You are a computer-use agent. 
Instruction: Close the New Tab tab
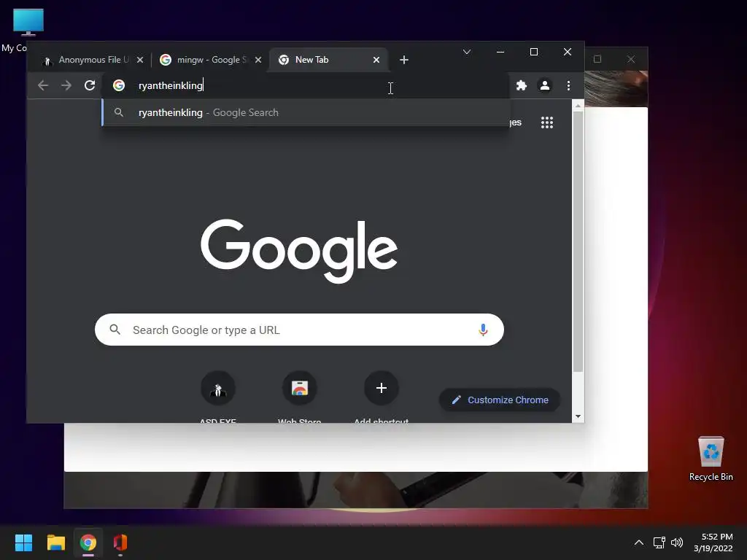pos(376,60)
